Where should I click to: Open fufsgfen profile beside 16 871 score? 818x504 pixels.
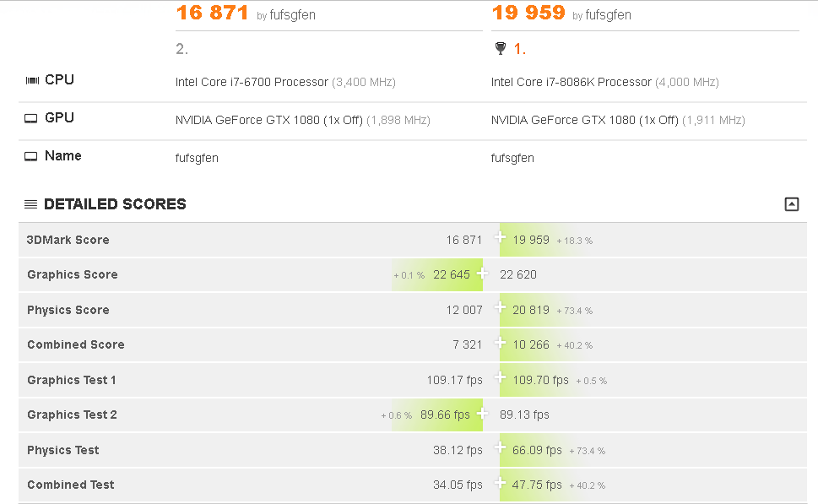(292, 15)
